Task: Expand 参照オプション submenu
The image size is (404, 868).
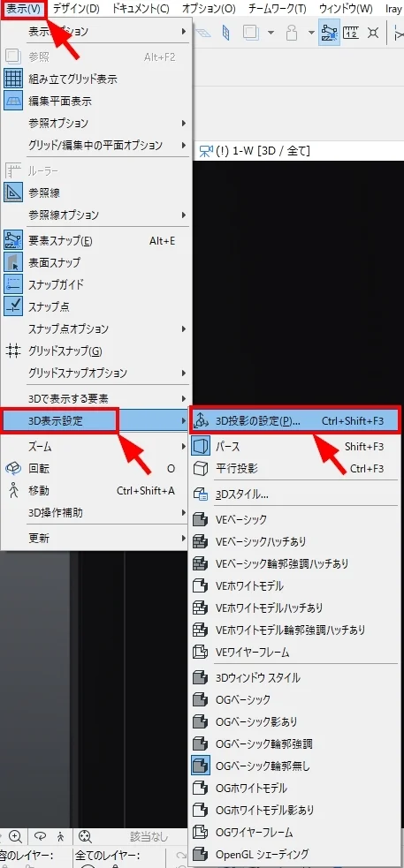Action: coord(96,123)
